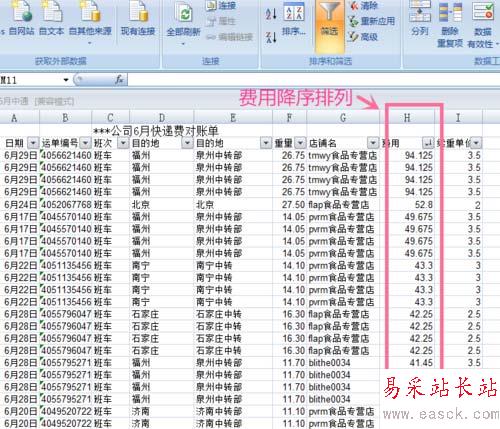Image resolution: width=500 pixels, height=429 pixels.
Task: Click the 日期 header cell text
Action: point(14,143)
